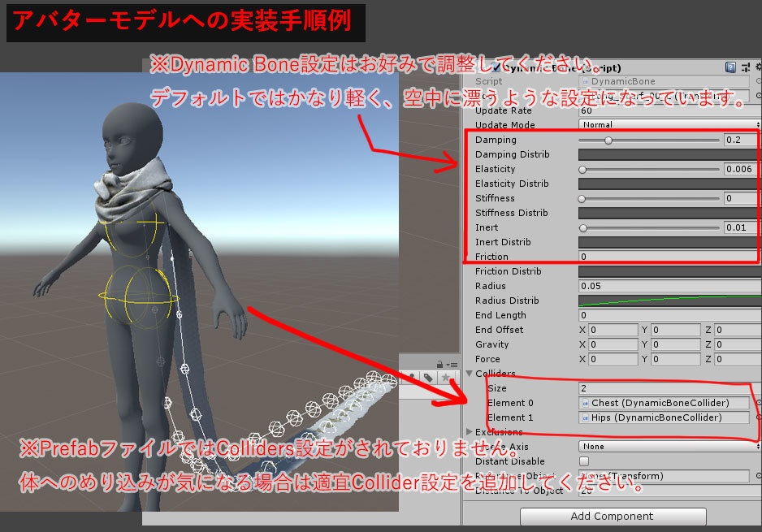Adjust the Elasticity slider handle

pyautogui.click(x=582, y=170)
